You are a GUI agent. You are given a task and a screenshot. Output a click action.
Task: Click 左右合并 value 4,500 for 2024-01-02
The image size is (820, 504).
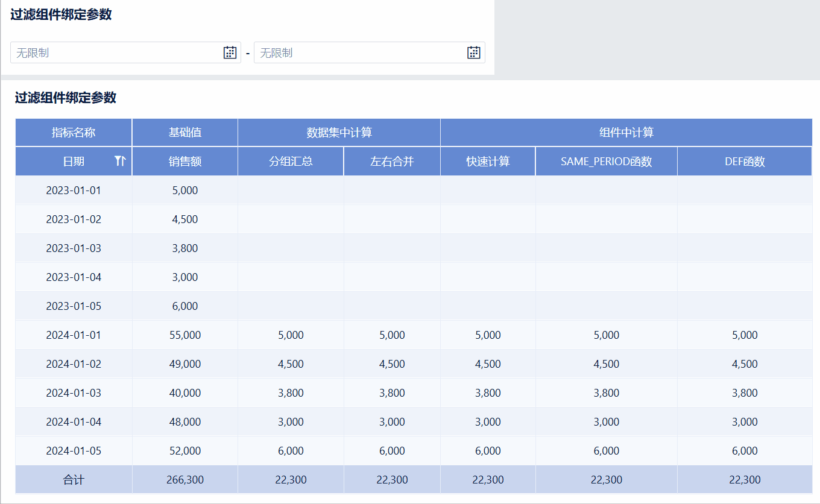pos(392,364)
